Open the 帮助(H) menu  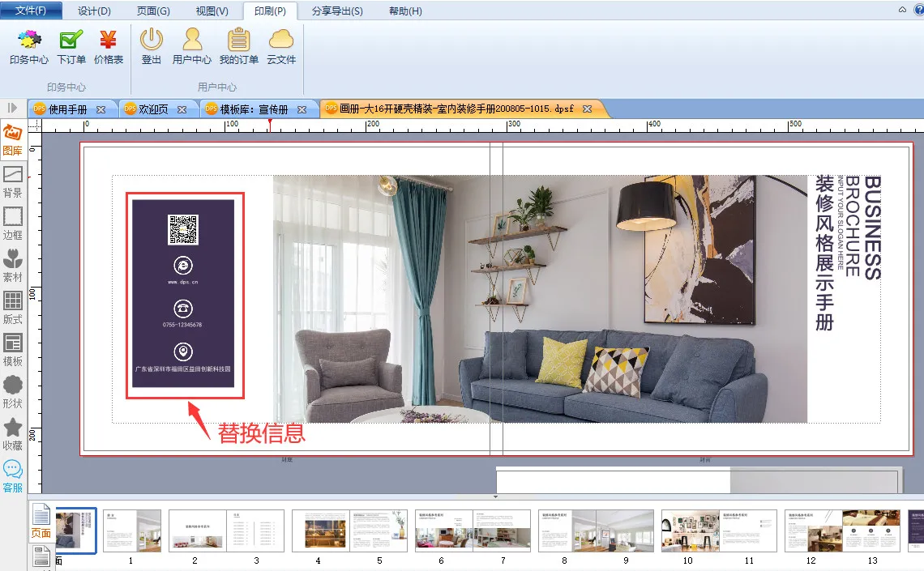405,11
